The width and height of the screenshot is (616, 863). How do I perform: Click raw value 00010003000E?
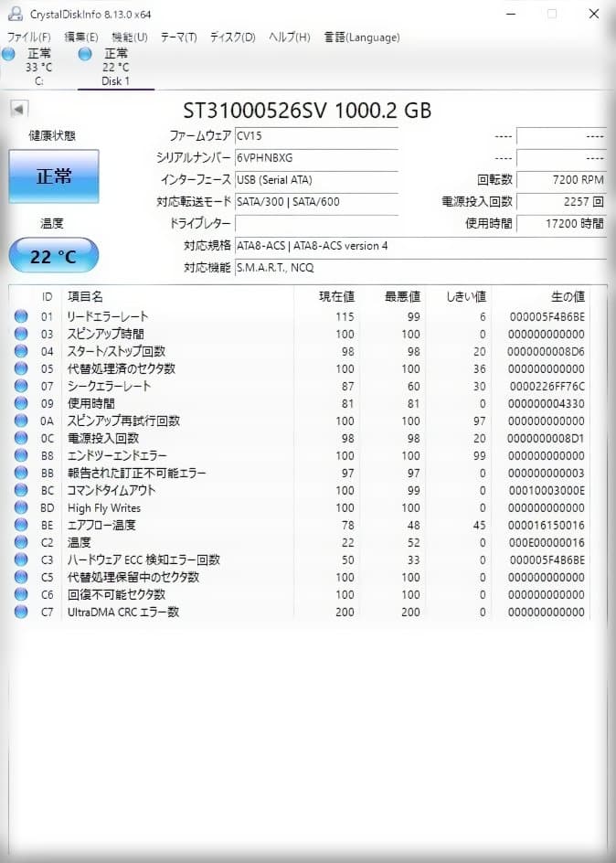coord(547,490)
